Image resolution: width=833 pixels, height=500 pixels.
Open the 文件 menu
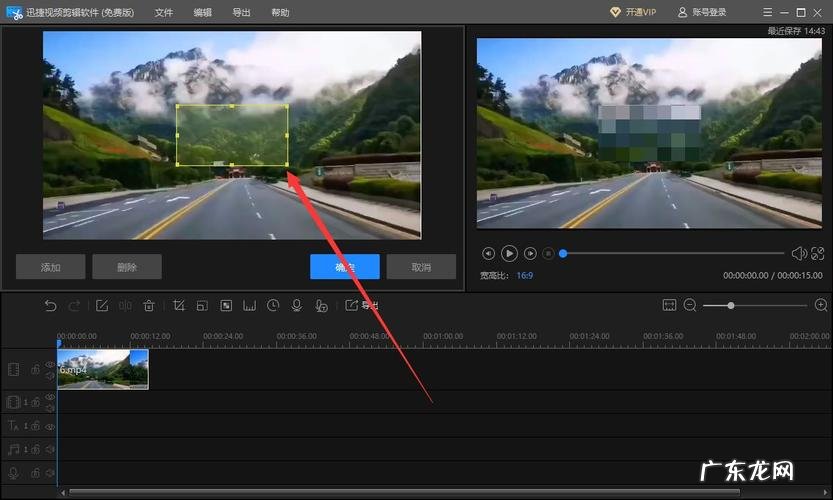164,13
